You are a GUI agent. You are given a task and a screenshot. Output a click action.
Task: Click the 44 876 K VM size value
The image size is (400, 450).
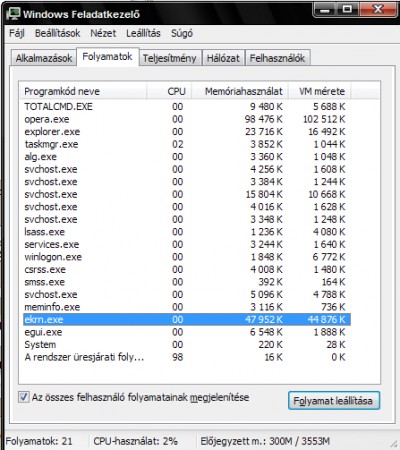pyautogui.click(x=327, y=319)
